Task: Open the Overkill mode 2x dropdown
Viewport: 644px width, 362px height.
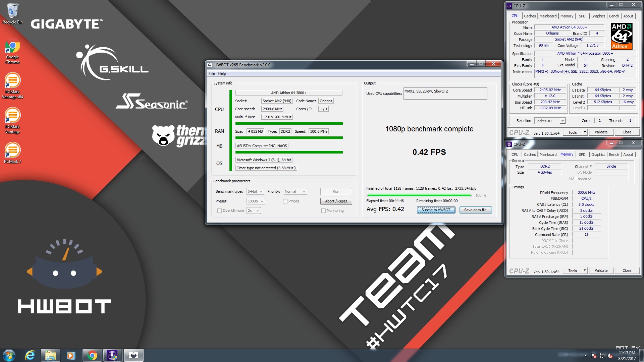Action: (x=254, y=210)
